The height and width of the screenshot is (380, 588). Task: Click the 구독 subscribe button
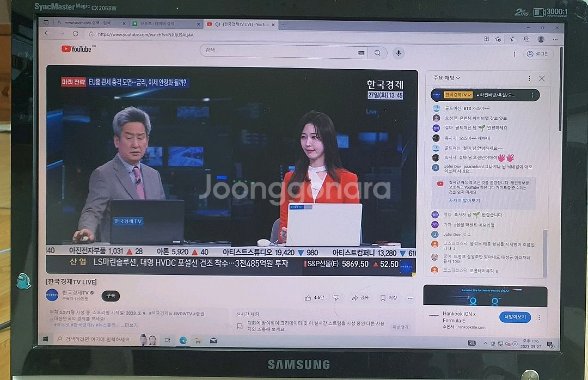coord(111,296)
